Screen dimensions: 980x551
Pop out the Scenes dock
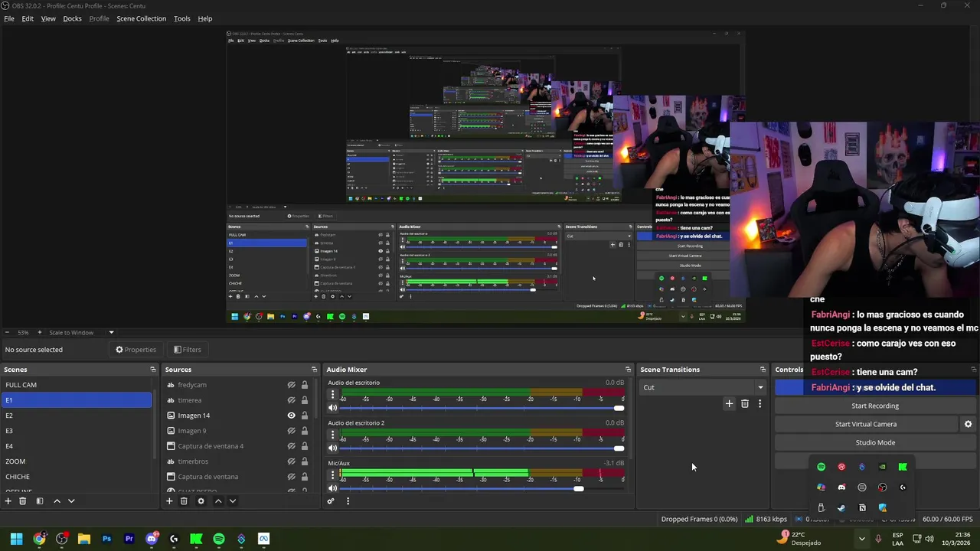(x=153, y=370)
